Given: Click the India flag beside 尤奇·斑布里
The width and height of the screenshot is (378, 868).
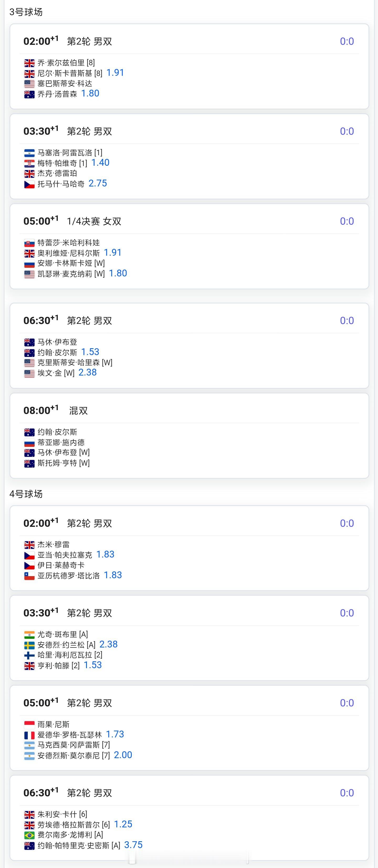Looking at the screenshot, I should point(29,635).
